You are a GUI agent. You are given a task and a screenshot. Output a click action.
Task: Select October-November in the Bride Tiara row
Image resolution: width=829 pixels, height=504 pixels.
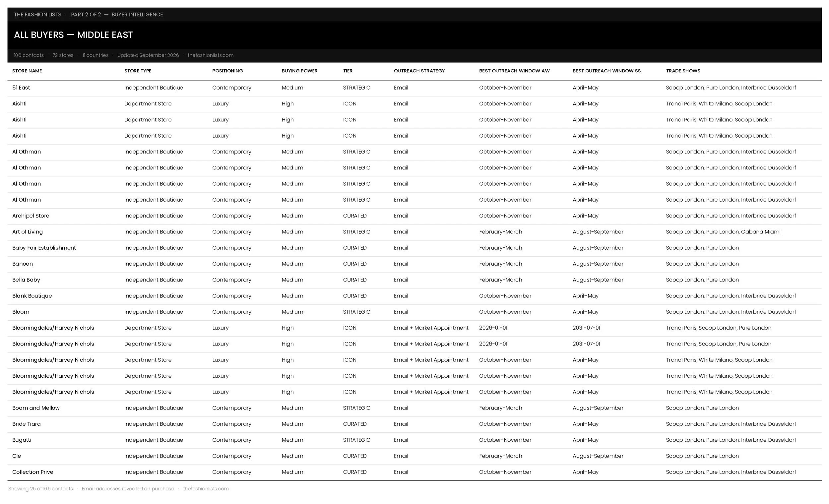pyautogui.click(x=505, y=424)
